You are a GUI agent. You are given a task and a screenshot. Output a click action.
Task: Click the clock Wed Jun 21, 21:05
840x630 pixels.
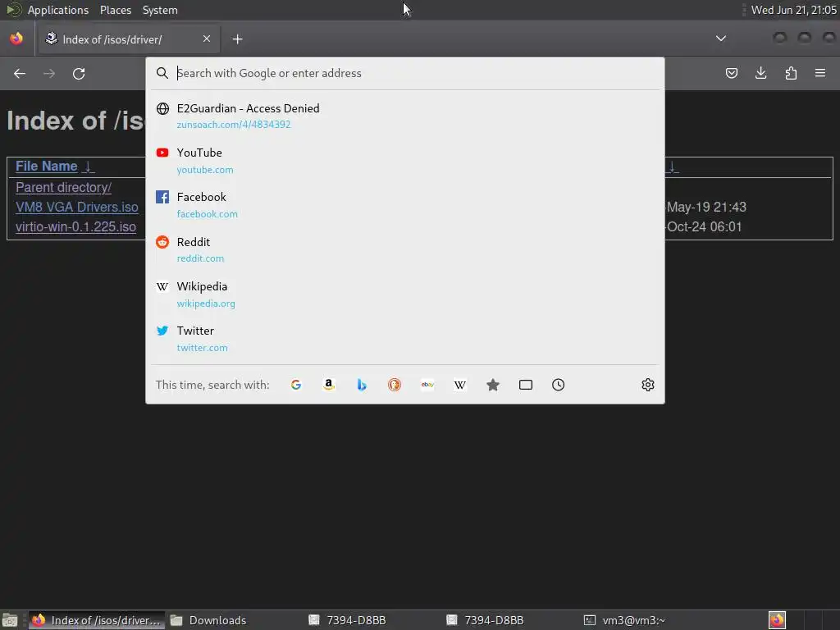[x=793, y=10]
